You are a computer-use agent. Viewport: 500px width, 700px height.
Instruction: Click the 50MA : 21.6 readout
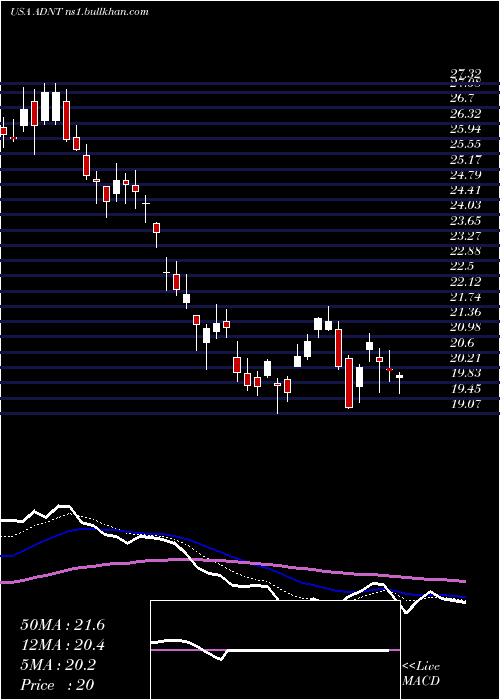click(x=62, y=625)
